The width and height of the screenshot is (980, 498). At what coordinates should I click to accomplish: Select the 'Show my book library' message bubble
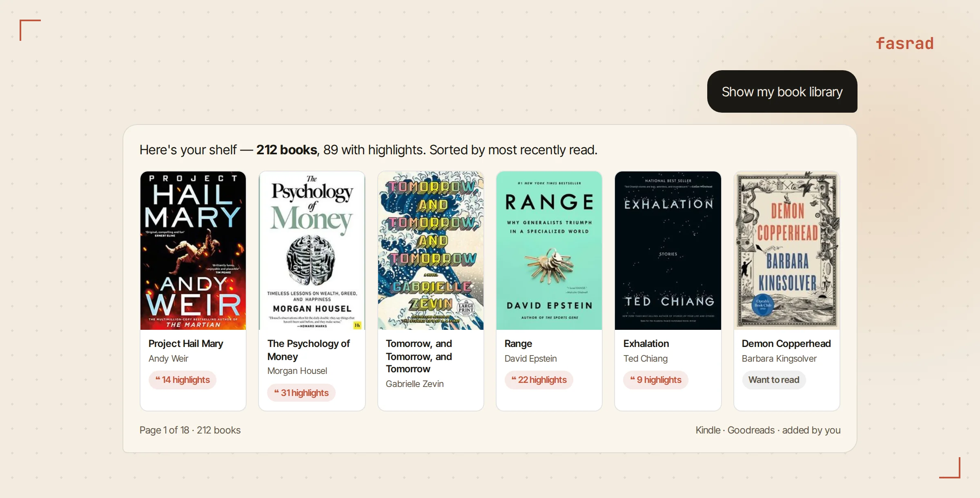(x=782, y=91)
